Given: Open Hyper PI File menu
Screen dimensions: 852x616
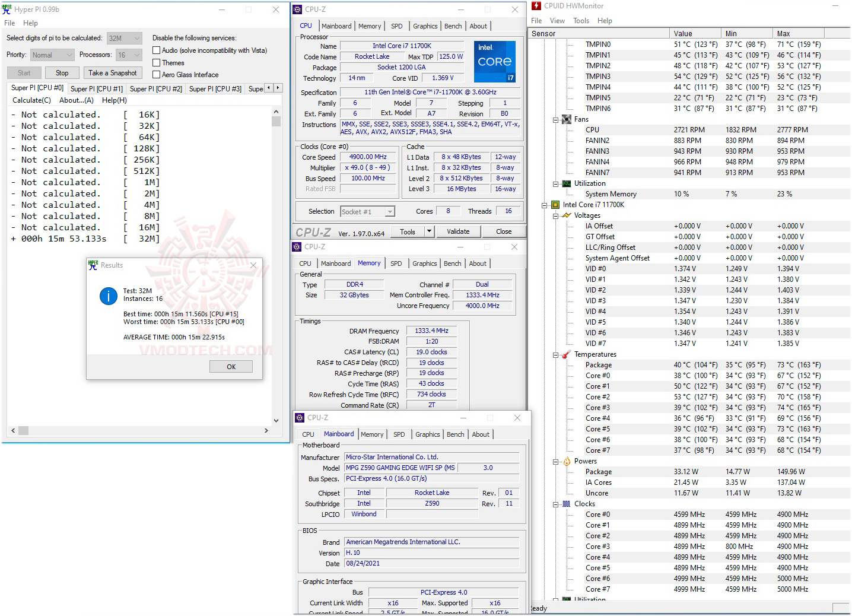Looking at the screenshot, I should coord(9,23).
